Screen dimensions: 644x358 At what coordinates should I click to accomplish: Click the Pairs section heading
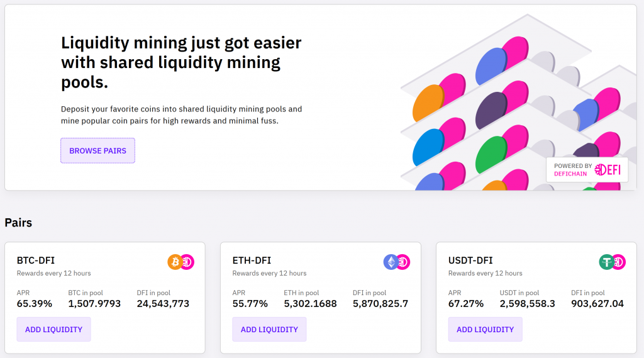pyautogui.click(x=18, y=222)
